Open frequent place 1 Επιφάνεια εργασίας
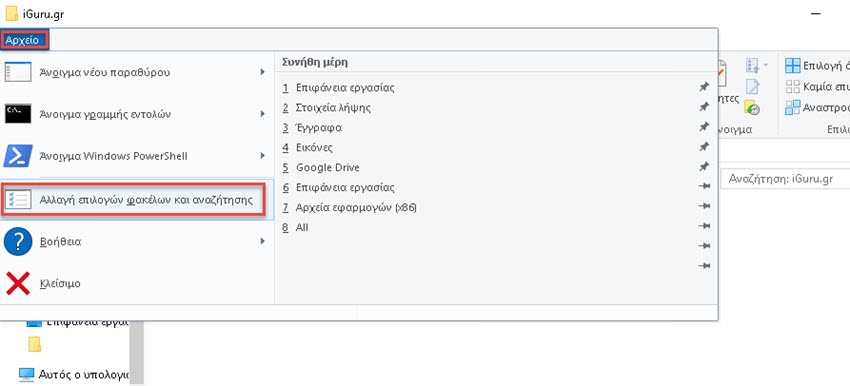The image size is (850, 386). pos(497,87)
